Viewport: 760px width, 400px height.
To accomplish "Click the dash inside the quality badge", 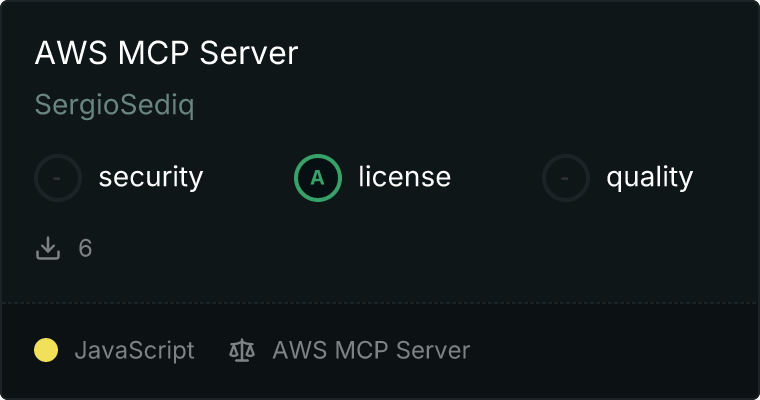I will tap(566, 179).
